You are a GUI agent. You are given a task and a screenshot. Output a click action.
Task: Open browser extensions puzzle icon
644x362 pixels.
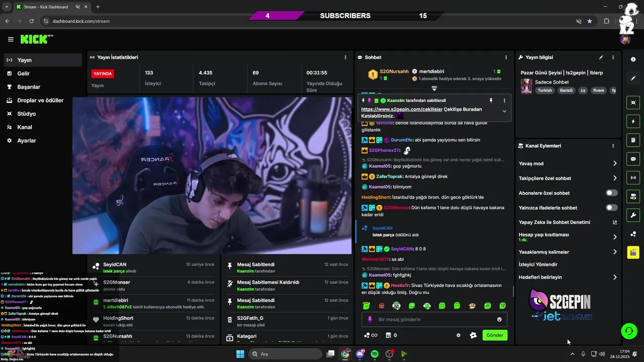pos(606,21)
